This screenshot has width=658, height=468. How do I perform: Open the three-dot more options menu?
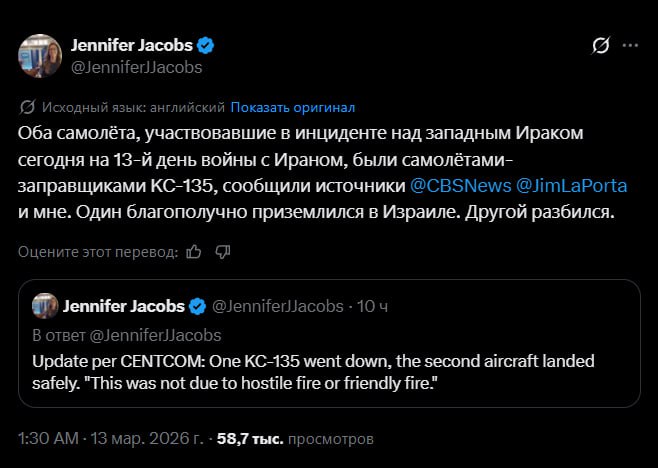630,46
